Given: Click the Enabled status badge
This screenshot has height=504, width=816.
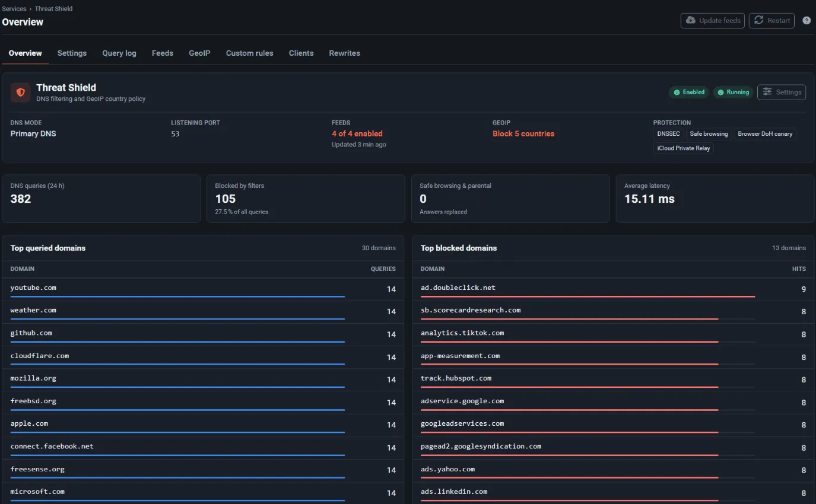Looking at the screenshot, I should tap(689, 92).
